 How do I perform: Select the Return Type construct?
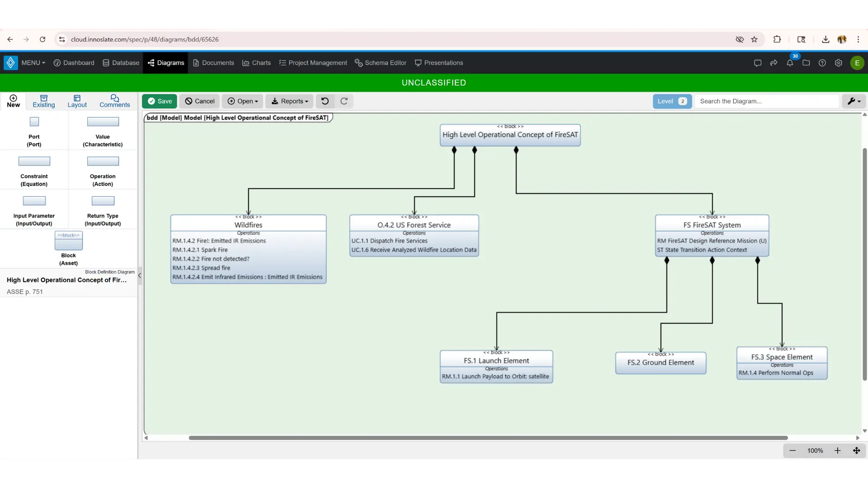pyautogui.click(x=103, y=211)
